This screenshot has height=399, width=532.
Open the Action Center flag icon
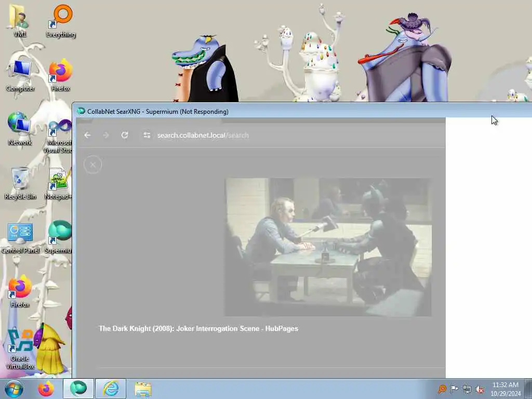click(x=454, y=389)
